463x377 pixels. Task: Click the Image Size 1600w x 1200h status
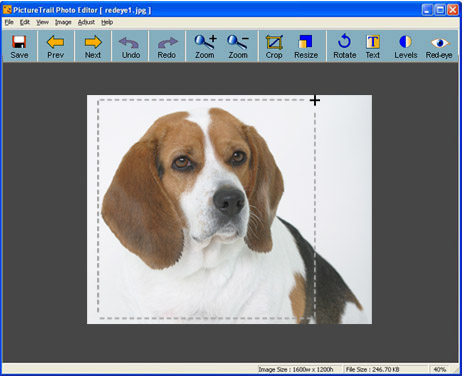click(296, 369)
